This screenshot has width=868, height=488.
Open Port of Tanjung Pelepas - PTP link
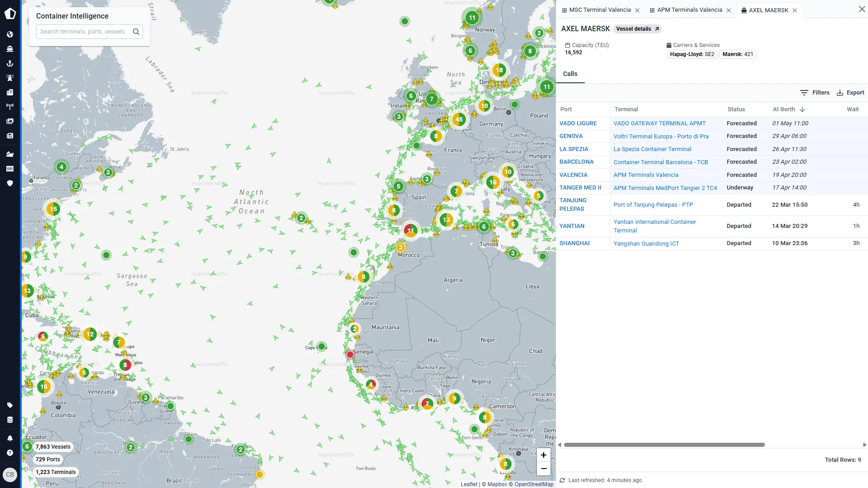pyautogui.click(x=653, y=205)
